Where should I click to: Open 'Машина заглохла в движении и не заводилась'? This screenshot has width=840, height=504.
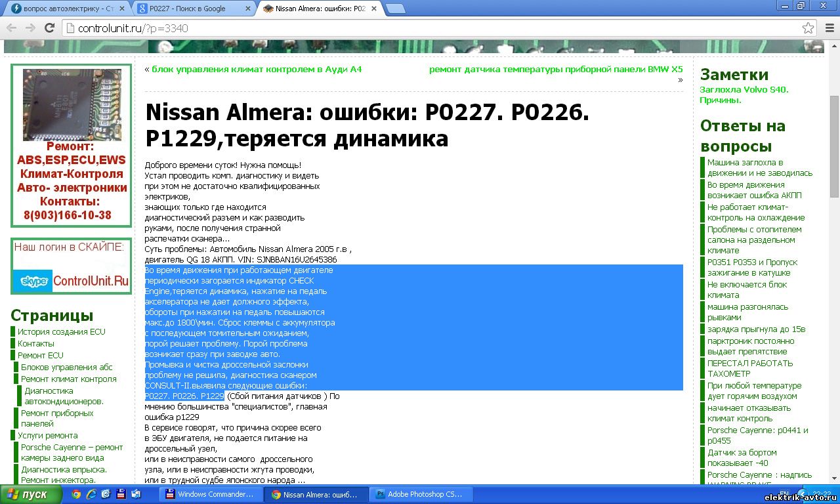point(760,167)
